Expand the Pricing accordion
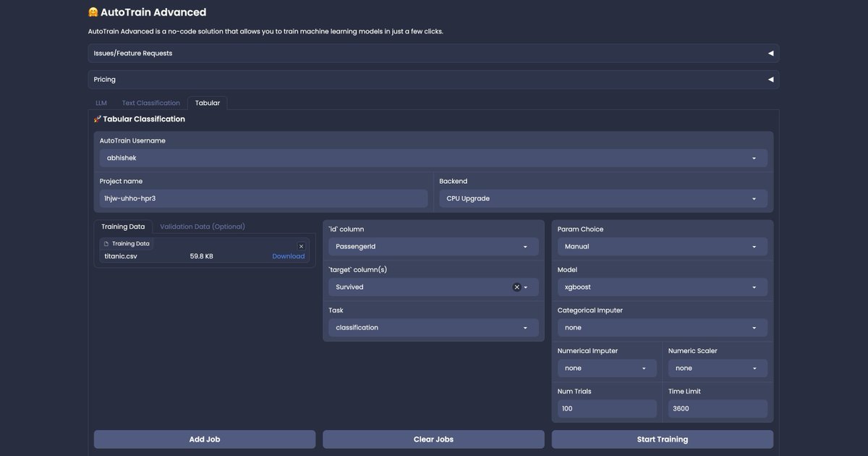 (x=433, y=80)
